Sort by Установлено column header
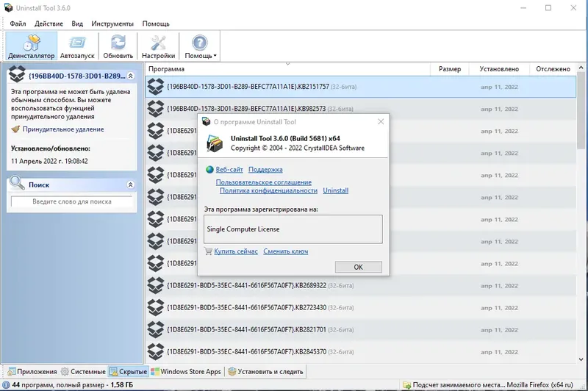588x391 pixels. pos(499,69)
